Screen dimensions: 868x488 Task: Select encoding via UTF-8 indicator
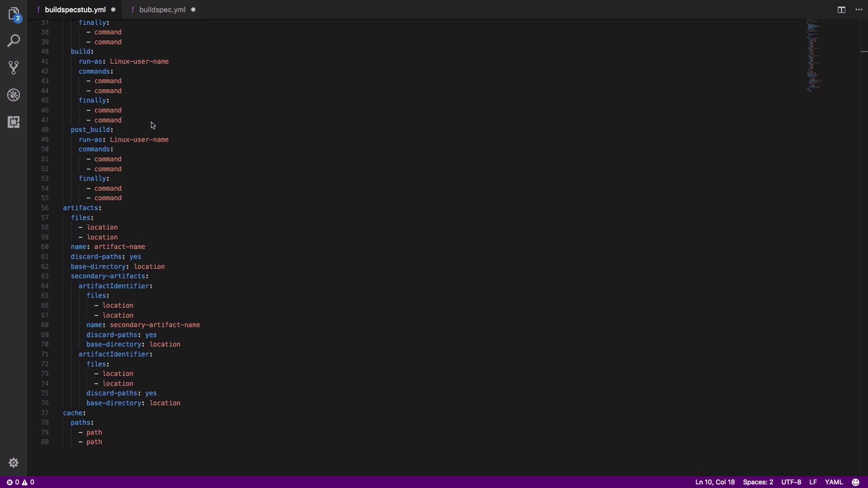[x=791, y=482]
